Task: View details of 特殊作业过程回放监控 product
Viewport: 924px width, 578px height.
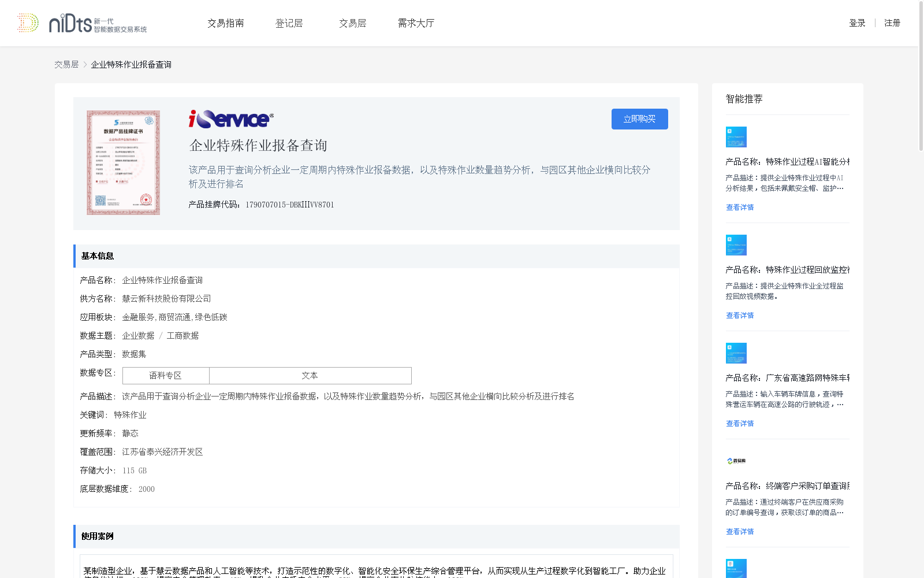Action: [x=740, y=316]
